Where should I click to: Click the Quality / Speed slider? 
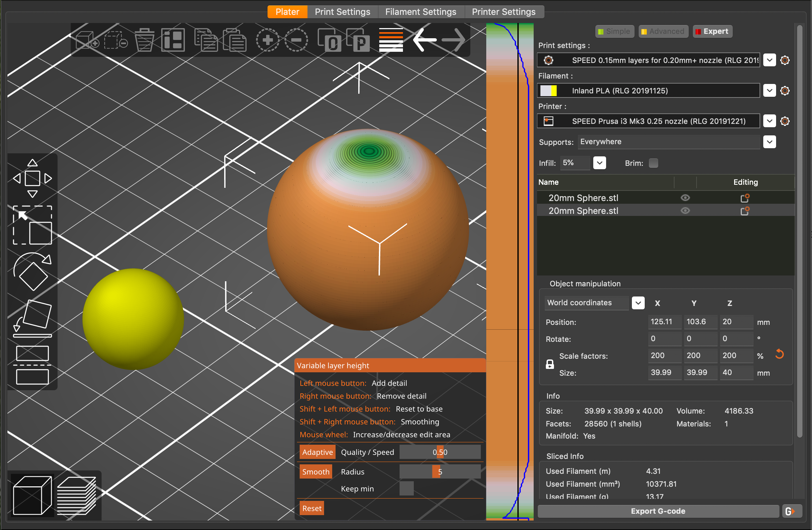[x=440, y=452]
